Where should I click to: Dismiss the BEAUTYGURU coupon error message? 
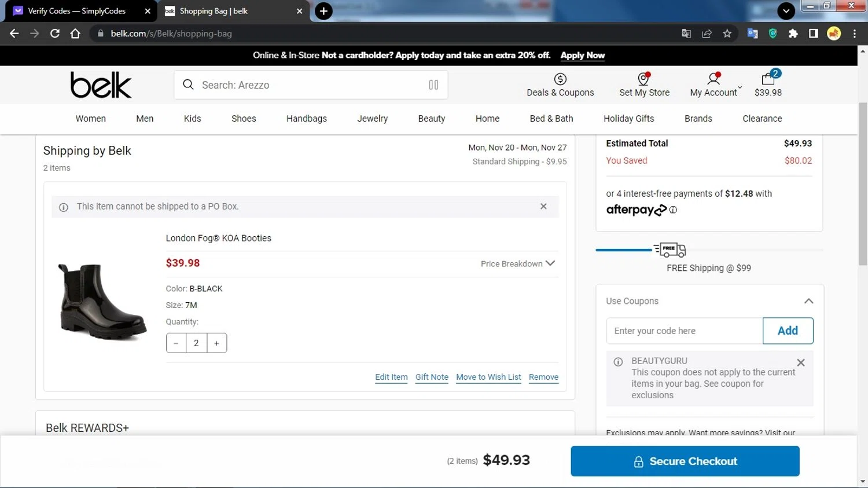[801, 362]
